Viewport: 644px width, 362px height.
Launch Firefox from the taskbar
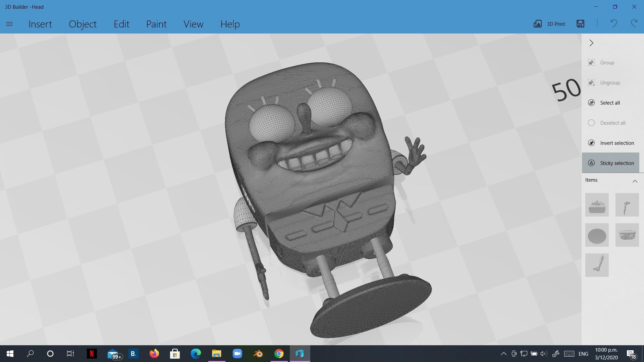(x=154, y=354)
